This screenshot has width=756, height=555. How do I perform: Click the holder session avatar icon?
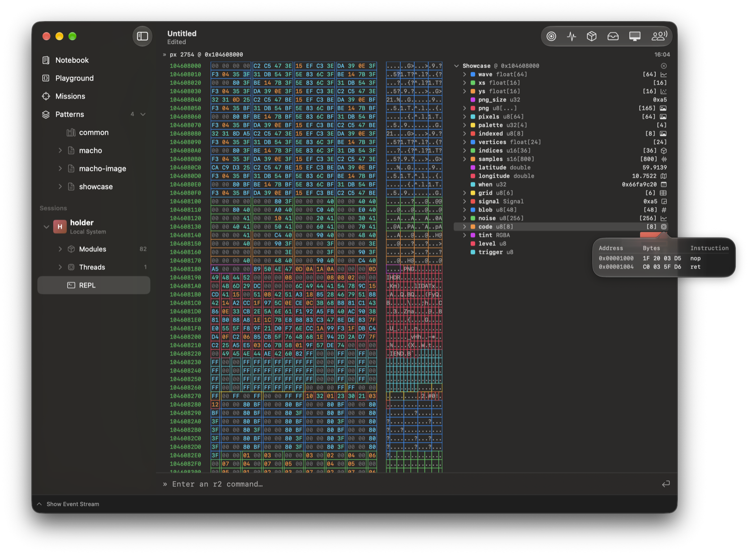[60, 227]
